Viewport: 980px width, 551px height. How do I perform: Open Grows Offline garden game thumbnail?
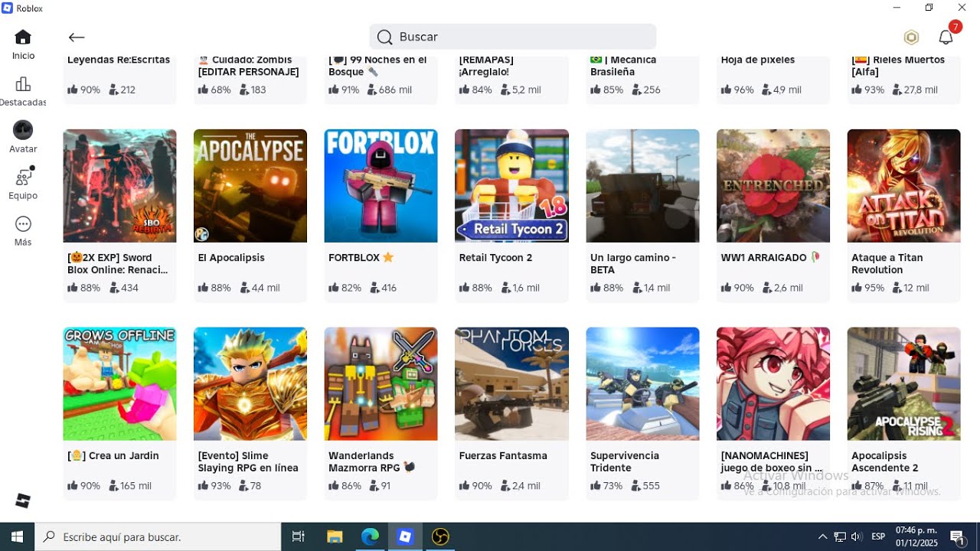pyautogui.click(x=119, y=384)
